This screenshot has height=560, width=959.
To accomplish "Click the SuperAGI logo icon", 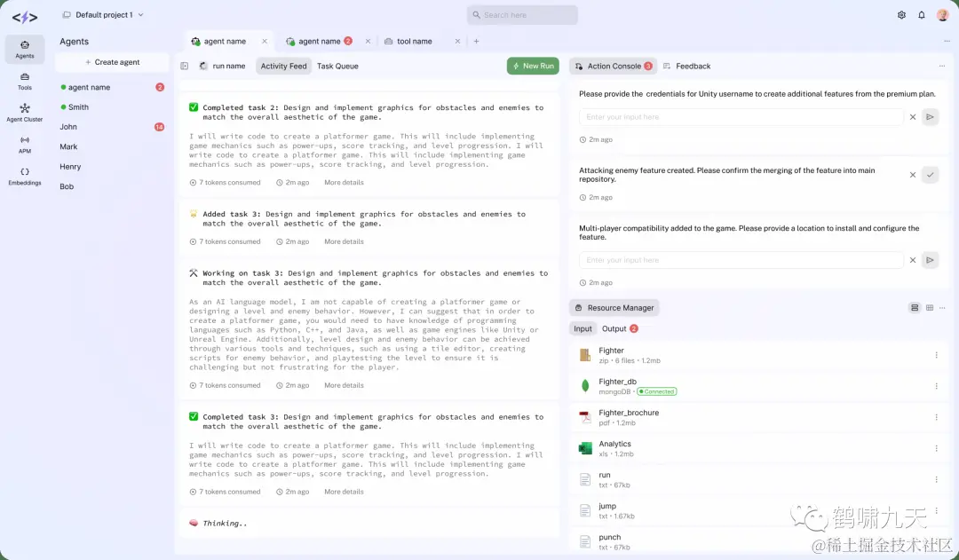I will click(25, 17).
